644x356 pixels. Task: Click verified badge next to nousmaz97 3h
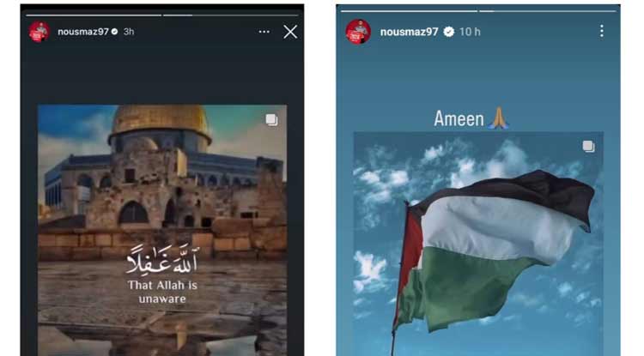[x=114, y=32]
